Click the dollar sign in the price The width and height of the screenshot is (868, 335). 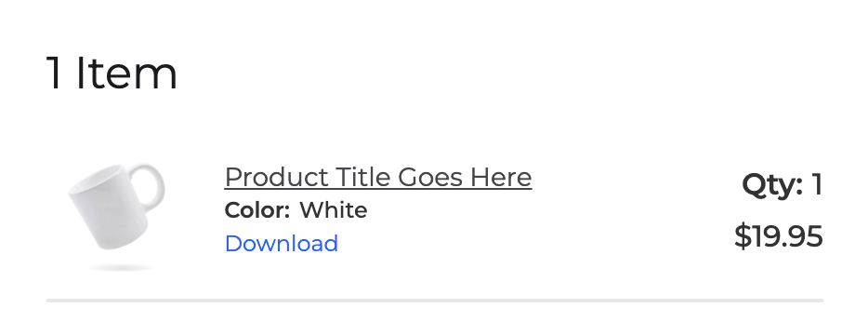(x=742, y=236)
